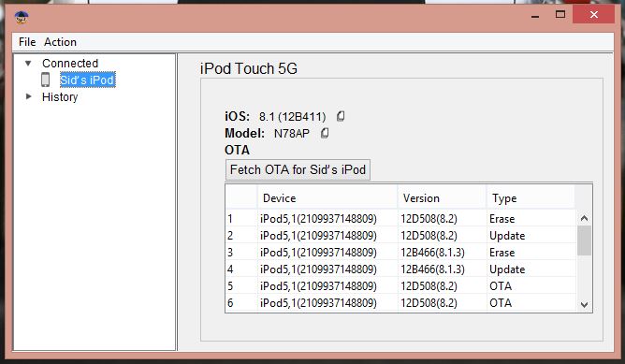
Task: Expand the History tree node
Action: pyautogui.click(x=28, y=96)
